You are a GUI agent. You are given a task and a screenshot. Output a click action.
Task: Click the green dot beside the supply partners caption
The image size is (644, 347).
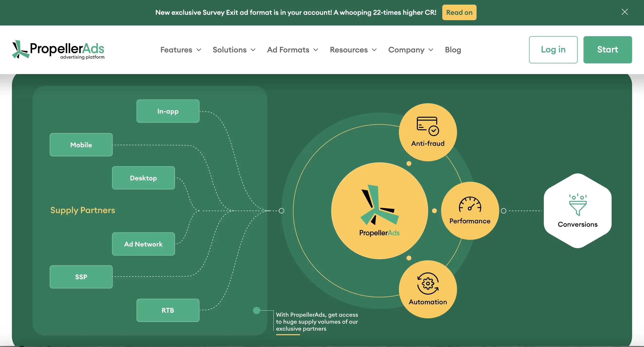coord(256,311)
